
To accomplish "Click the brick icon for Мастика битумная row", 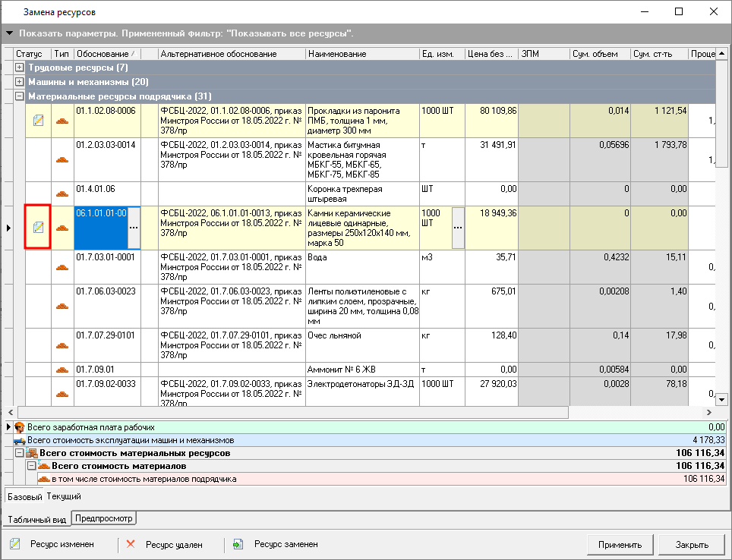I will tap(62, 159).
